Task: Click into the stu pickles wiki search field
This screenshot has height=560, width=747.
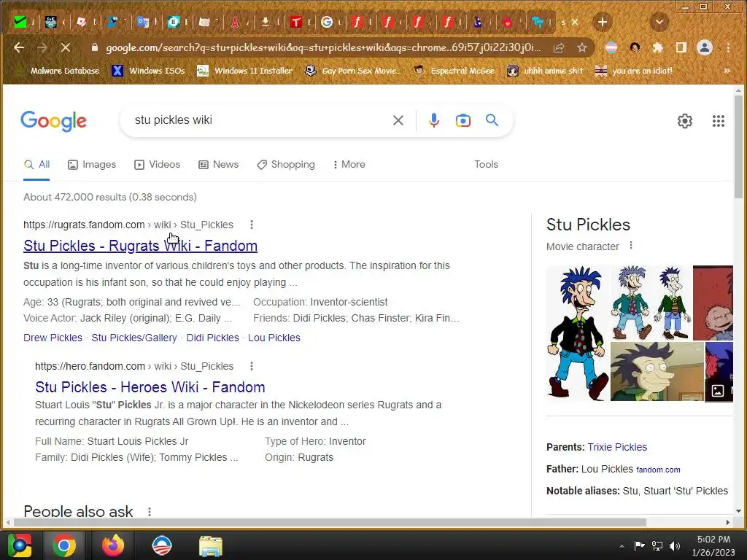Action: click(258, 120)
